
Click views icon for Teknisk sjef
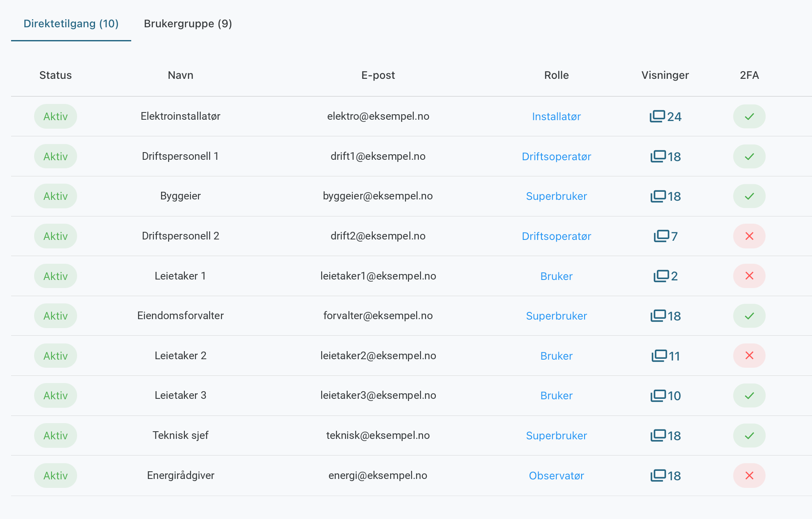pyautogui.click(x=658, y=435)
